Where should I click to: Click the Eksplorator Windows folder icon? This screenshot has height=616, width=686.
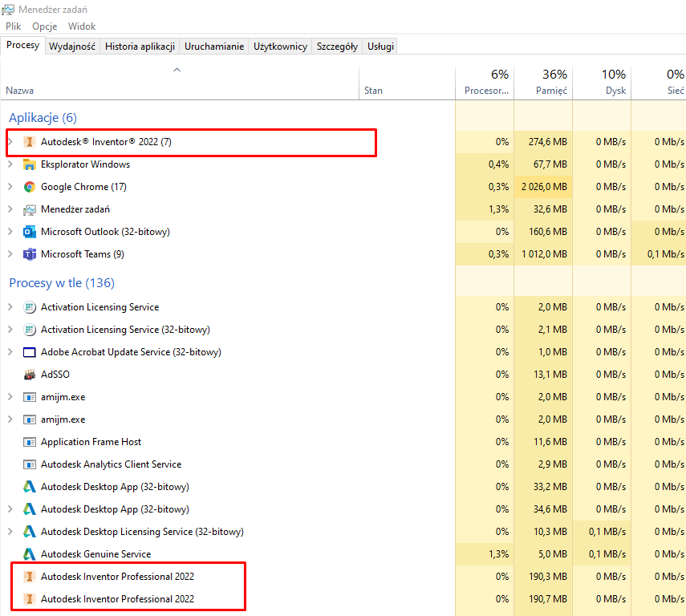30,164
